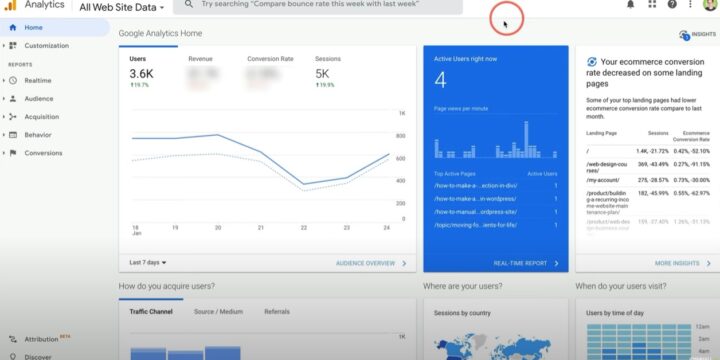Screen dimensions: 720x360
Task: Click the arrow next to Audience Overview
Action: (x=404, y=264)
